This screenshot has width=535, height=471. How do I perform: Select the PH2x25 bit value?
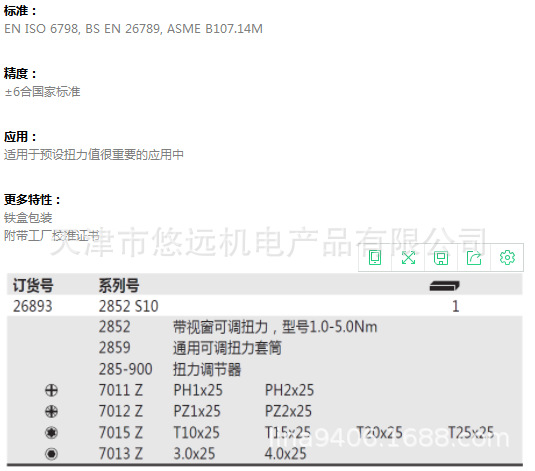(x=289, y=390)
